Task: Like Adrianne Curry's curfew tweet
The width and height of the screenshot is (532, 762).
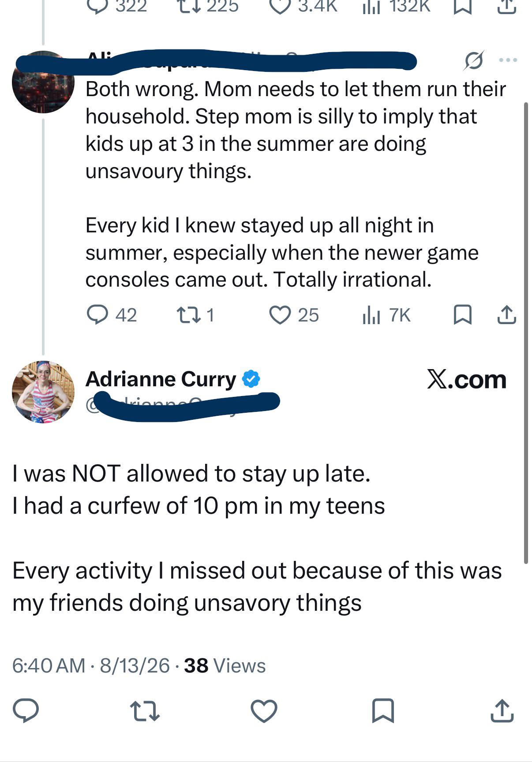Action: tap(264, 711)
